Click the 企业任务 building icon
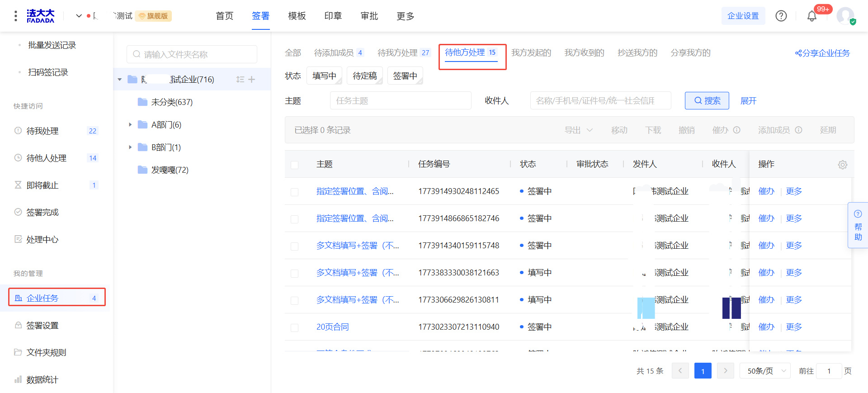Screen dimensions: 868x393 pyautogui.click(x=19, y=298)
